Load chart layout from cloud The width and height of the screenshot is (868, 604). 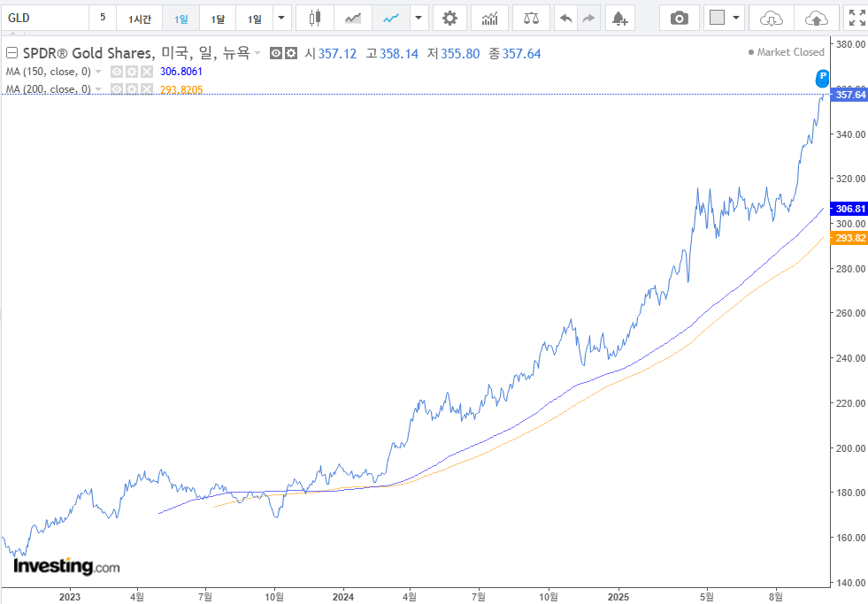[x=772, y=19]
